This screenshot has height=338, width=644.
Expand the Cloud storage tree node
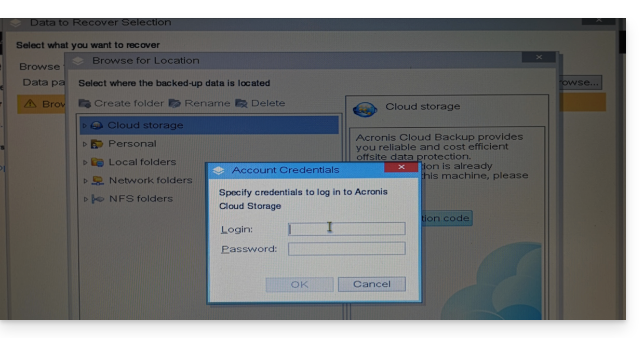coord(85,126)
